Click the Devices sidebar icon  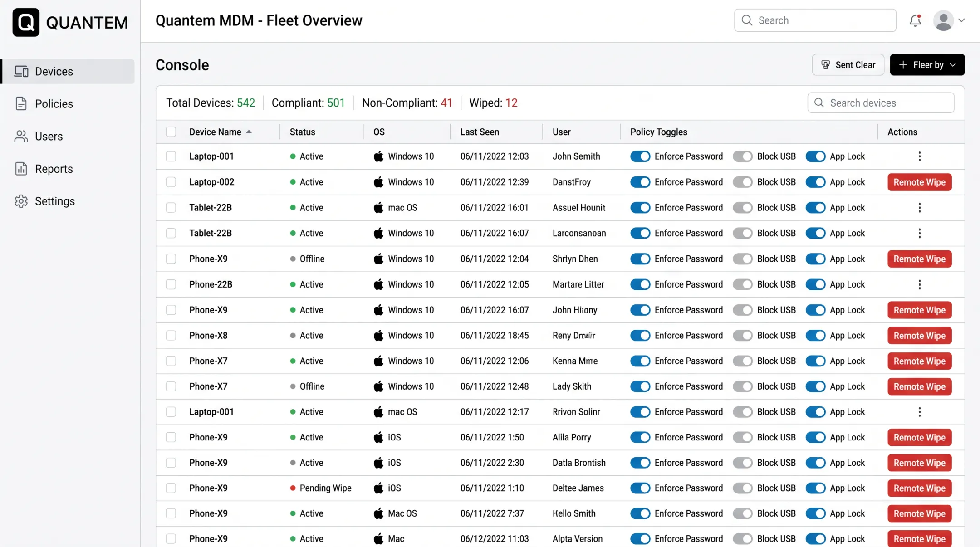21,71
